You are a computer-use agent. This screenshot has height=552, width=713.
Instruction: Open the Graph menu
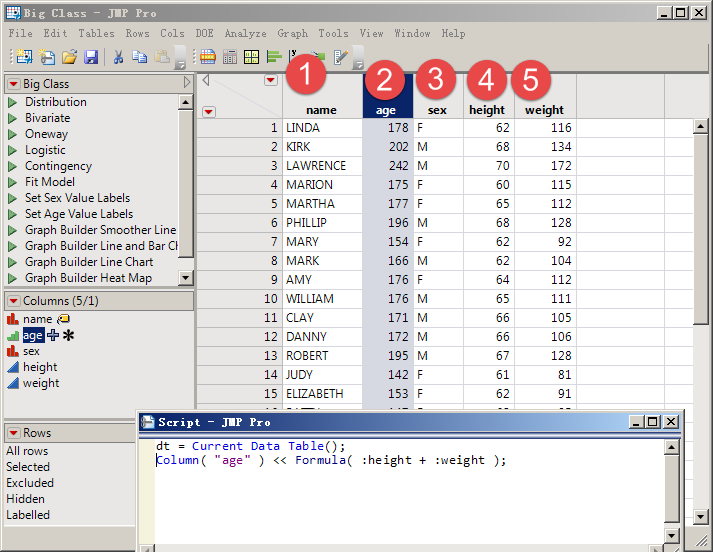[293, 33]
